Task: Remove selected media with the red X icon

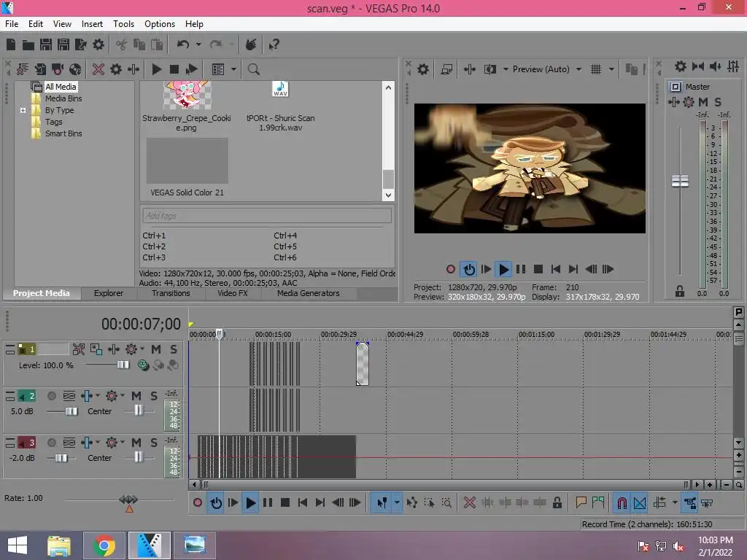Action: 98,69
